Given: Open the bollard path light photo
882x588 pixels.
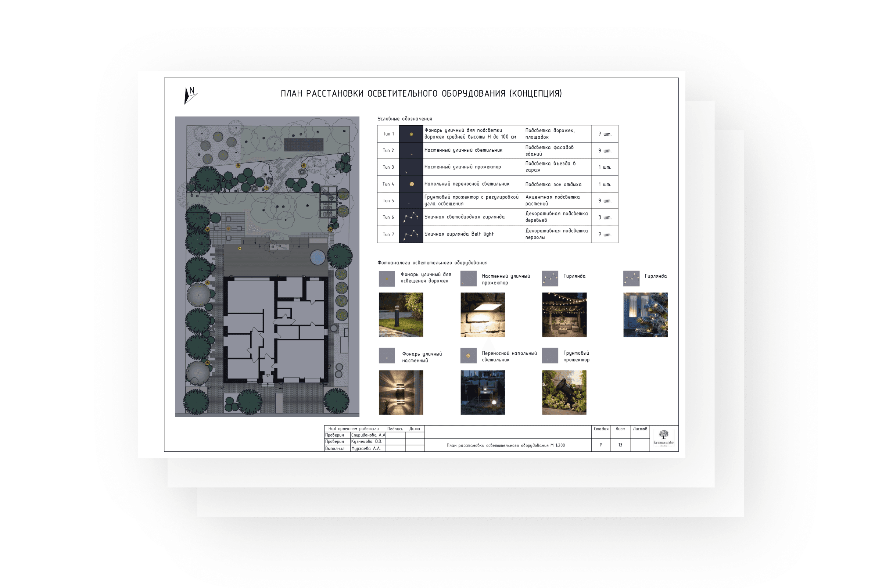Looking at the screenshot, I should click(x=401, y=315).
